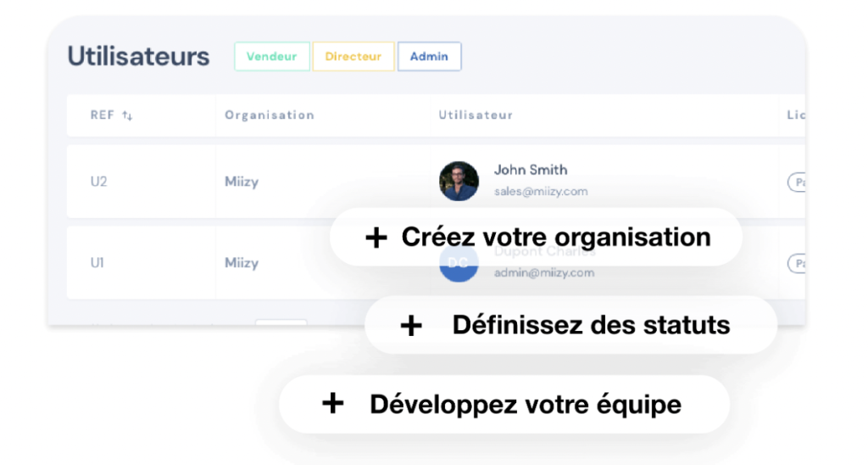The image size is (868, 465).
Task: Click the license badge in John Smith's row
Action: (x=797, y=182)
